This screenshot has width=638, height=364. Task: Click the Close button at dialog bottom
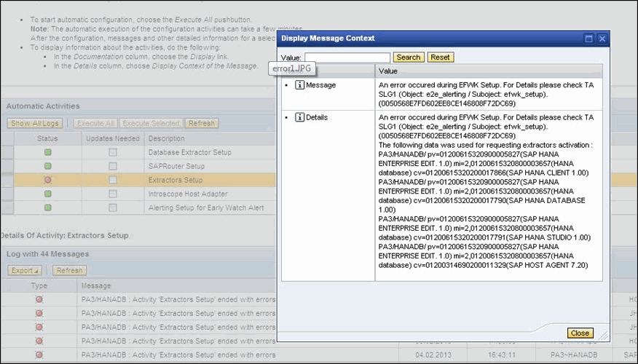[x=580, y=333]
